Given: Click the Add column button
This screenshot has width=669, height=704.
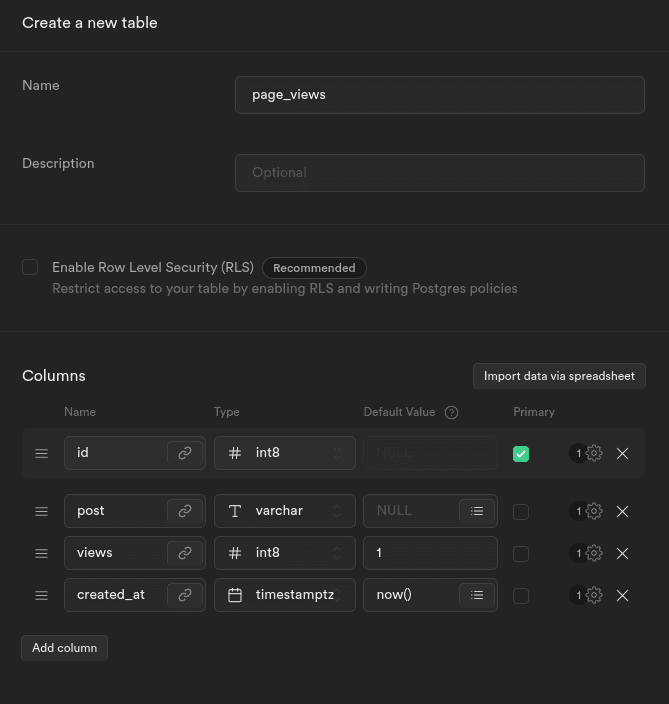Looking at the screenshot, I should (x=64, y=647).
